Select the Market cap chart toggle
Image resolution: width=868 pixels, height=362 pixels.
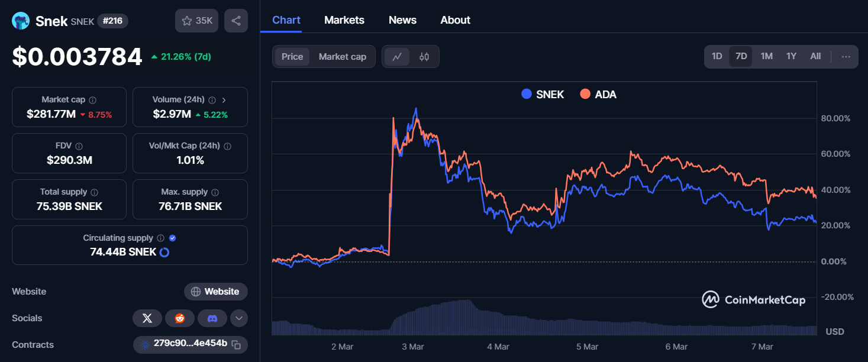coord(343,57)
